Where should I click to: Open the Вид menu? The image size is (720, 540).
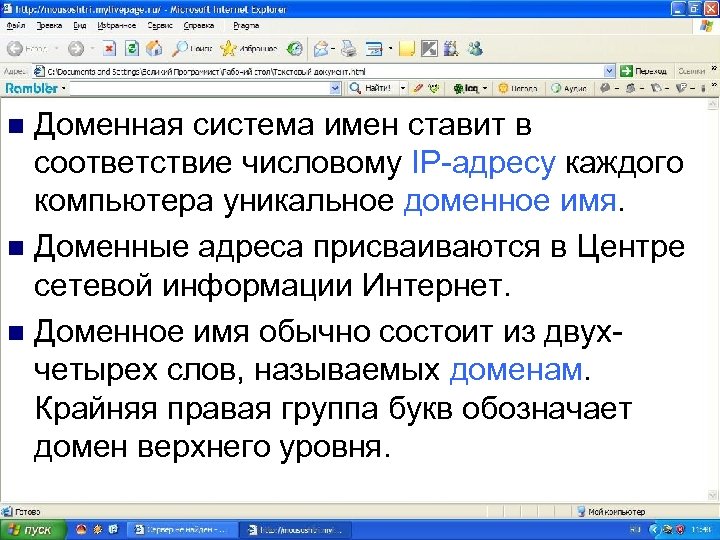click(x=79, y=26)
